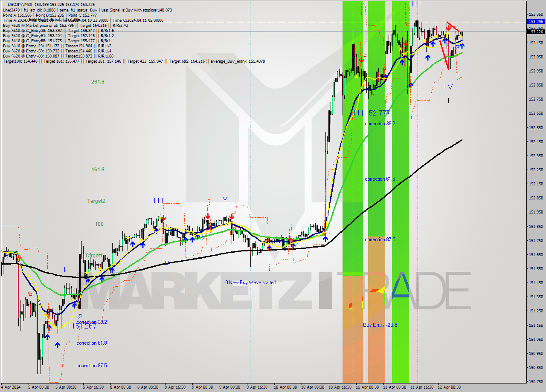Click the '0 New Buy Wave started' label
This screenshot has width=546, height=392.
[x=251, y=282]
